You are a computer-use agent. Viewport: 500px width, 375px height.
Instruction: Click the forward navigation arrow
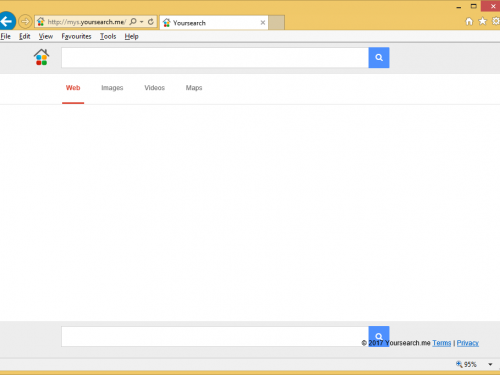pos(25,22)
